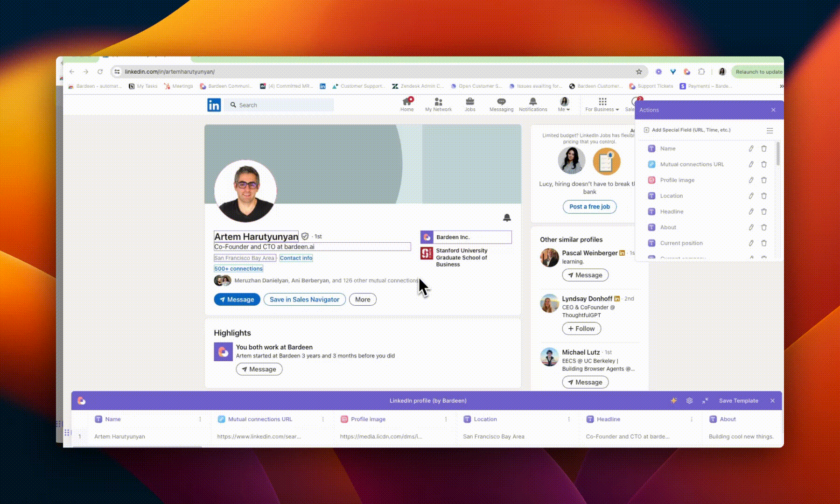Edit the Name field with pencil icon
840x504 pixels.
751,148
